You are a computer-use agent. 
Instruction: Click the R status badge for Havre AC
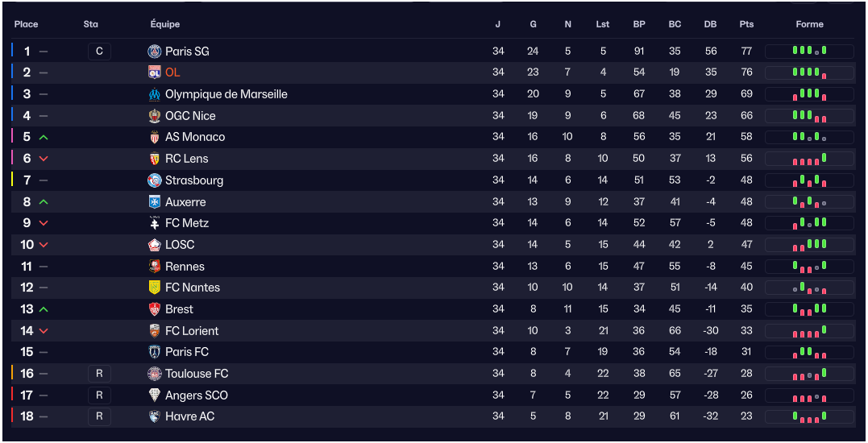tap(99, 416)
